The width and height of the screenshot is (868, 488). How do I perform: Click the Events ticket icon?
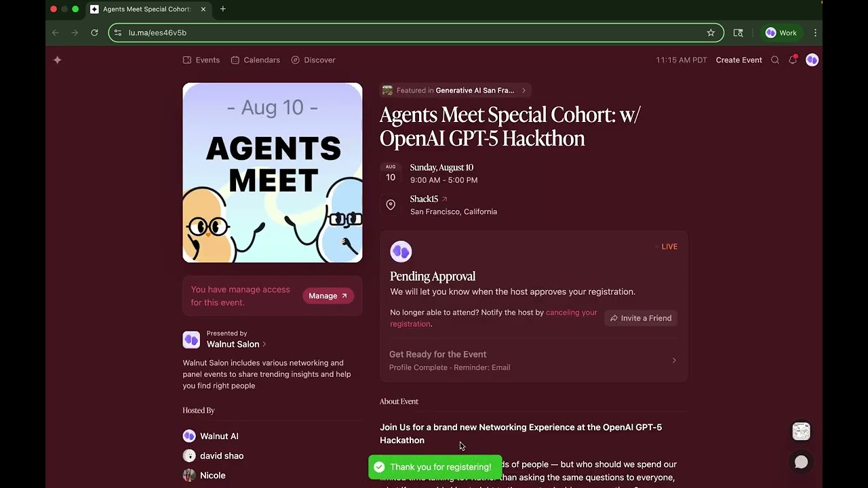pos(187,60)
